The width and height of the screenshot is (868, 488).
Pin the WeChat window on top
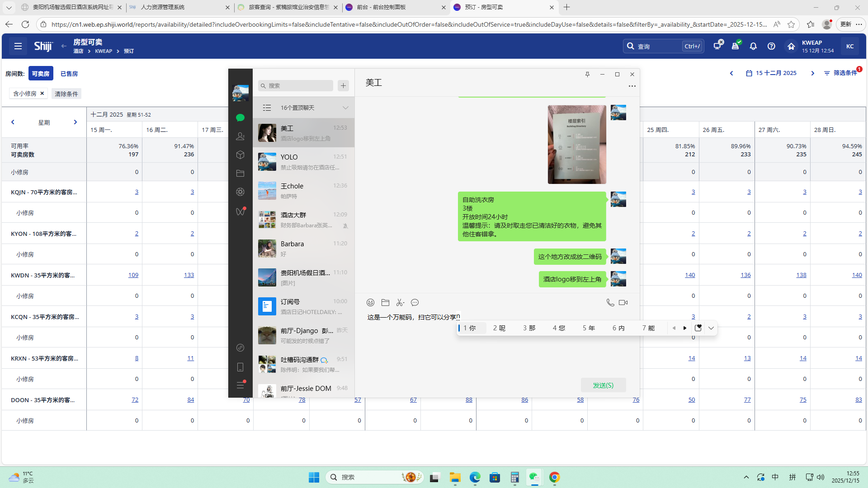pos(587,75)
